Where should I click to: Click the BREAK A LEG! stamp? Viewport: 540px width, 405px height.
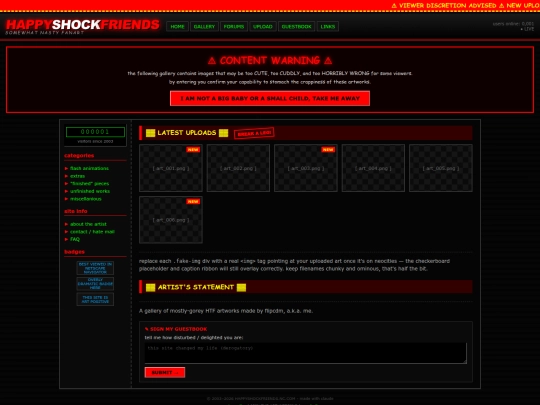click(x=254, y=133)
